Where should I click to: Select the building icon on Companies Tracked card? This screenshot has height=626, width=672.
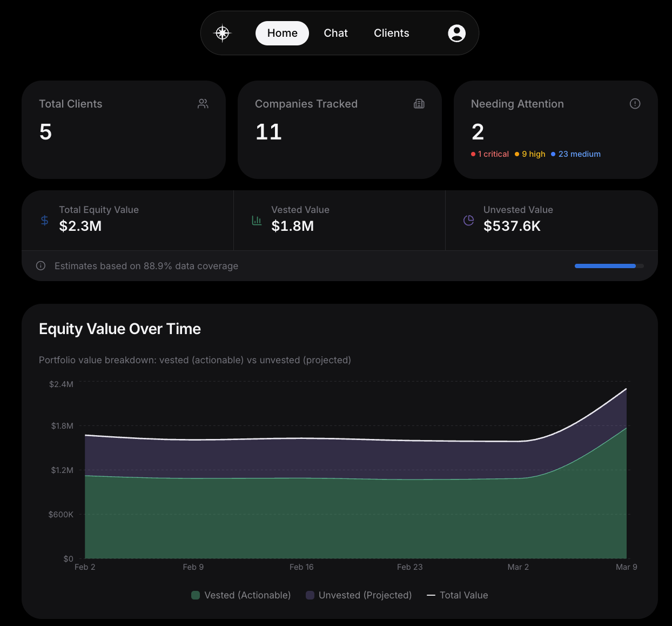point(419,103)
